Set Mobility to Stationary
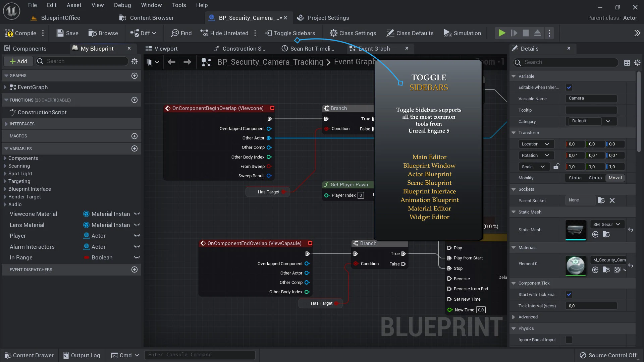 [595, 178]
